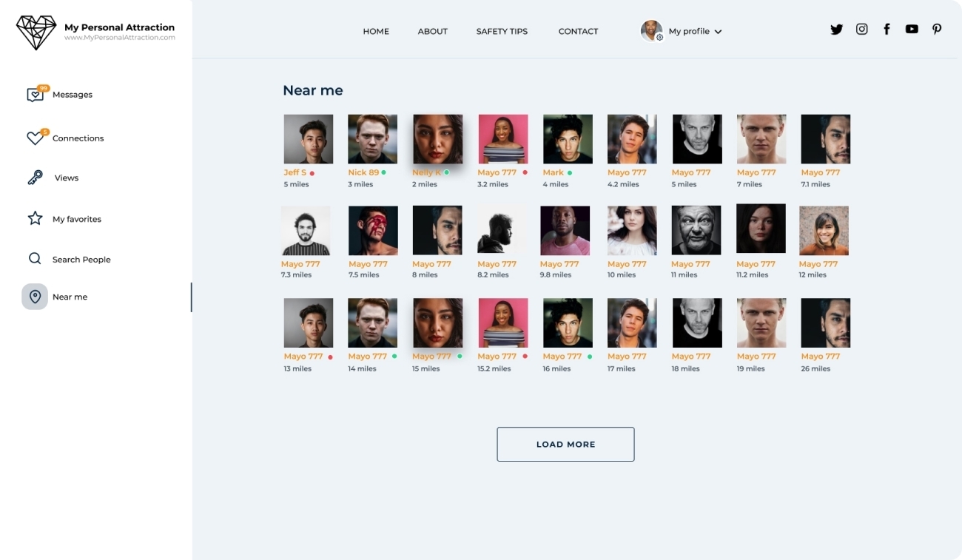
Task: Open Jeff S profile name link
Action: tap(295, 172)
